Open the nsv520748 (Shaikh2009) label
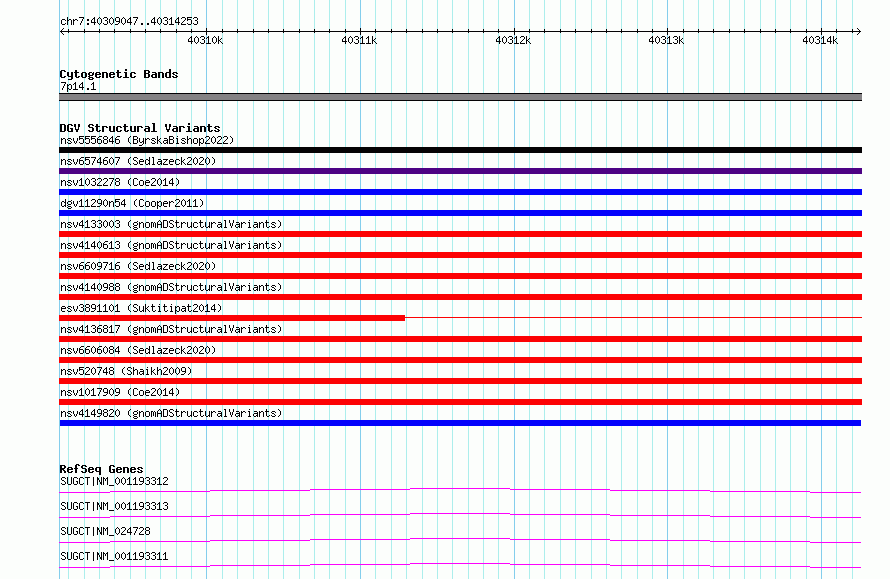This screenshot has height=579, width=890. click(x=126, y=371)
